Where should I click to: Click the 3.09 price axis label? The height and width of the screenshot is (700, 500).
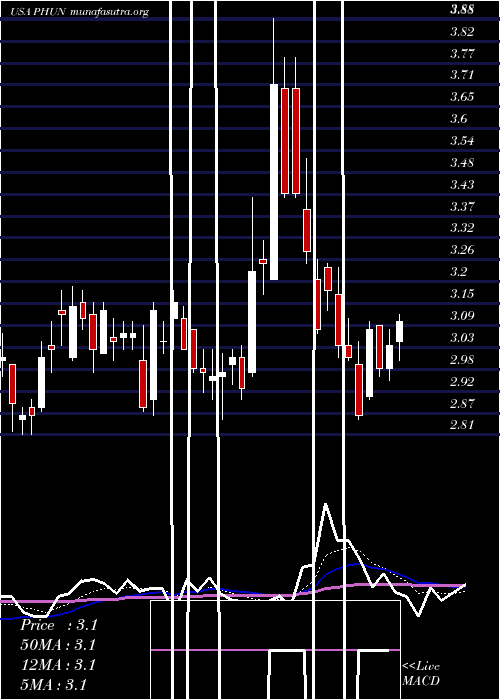462,315
